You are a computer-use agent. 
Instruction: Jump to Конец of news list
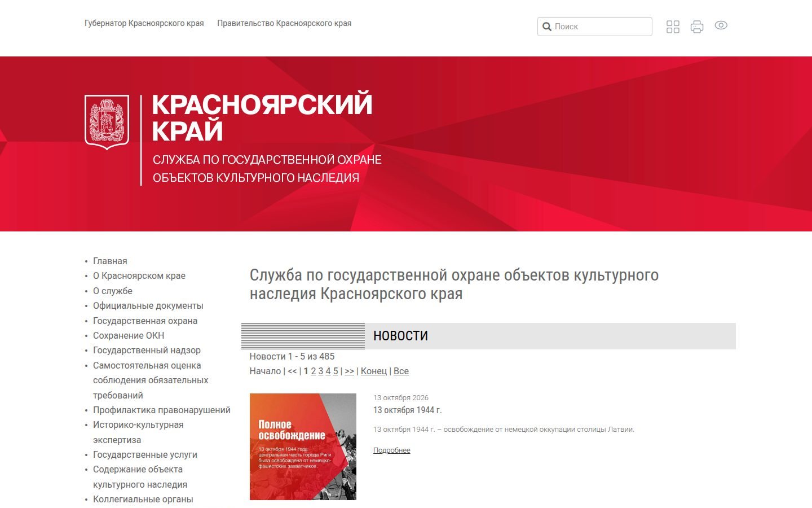click(374, 371)
